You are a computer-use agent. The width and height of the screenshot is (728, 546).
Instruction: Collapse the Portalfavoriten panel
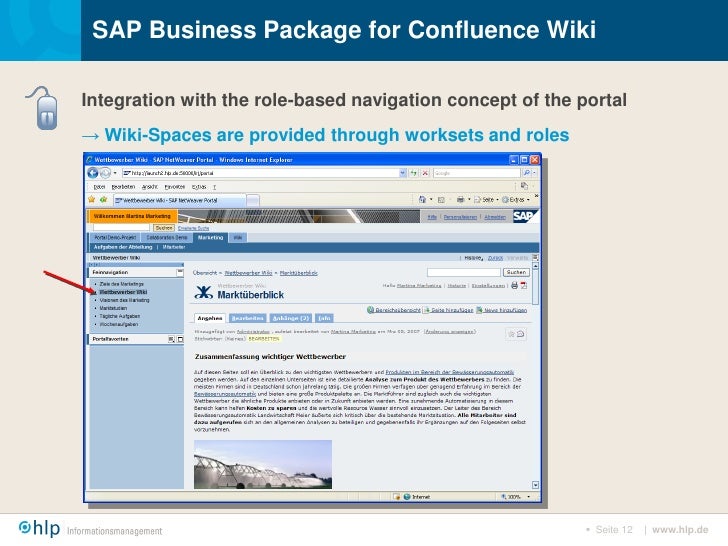tap(180, 339)
